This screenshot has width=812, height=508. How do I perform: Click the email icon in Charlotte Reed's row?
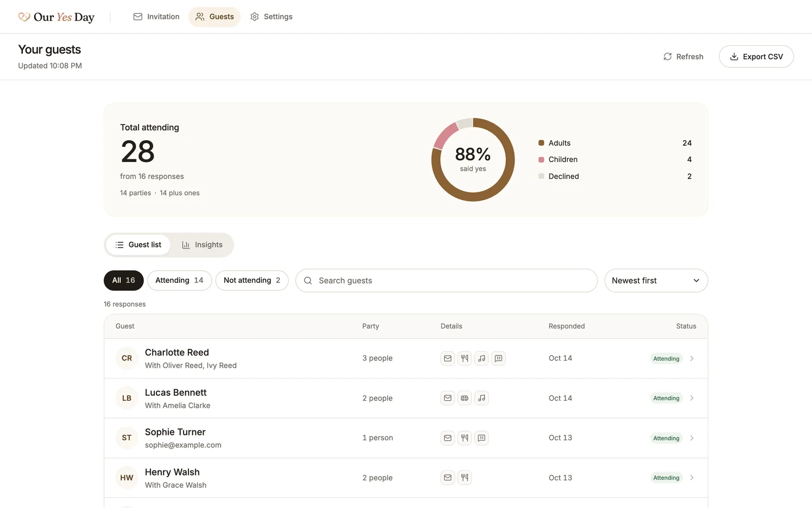pos(448,358)
